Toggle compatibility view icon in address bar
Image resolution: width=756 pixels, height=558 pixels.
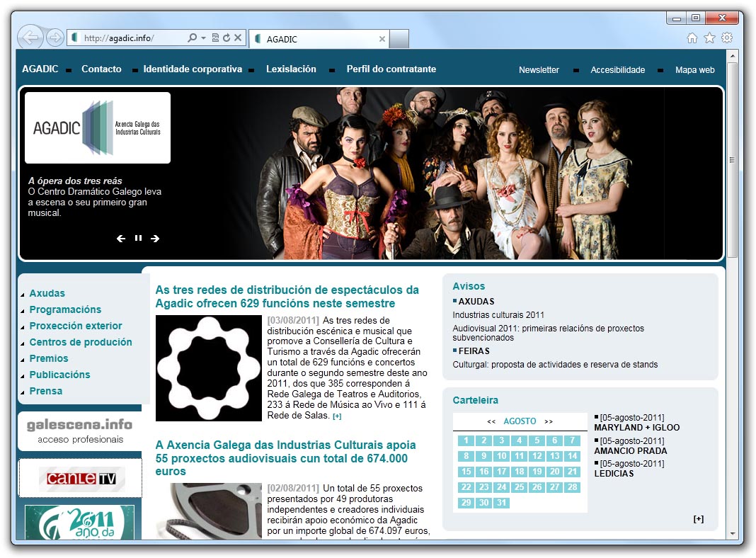tap(215, 38)
